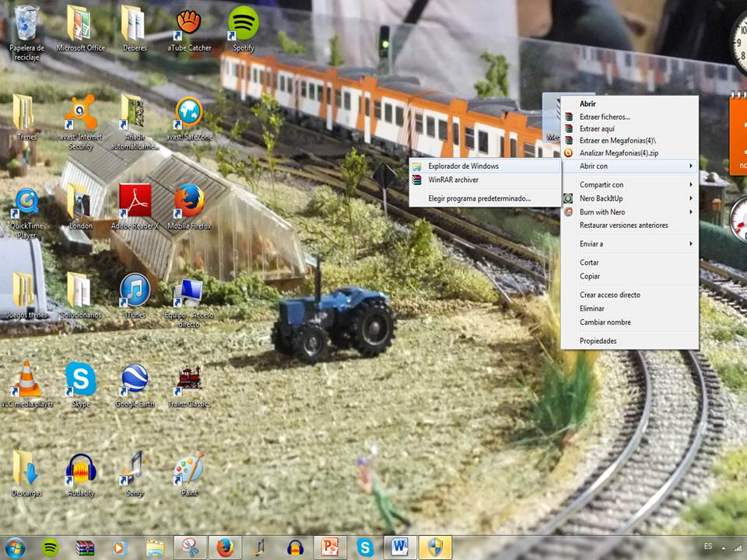The width and height of the screenshot is (747, 560).
Task: Open Spotify from the taskbar
Action: pyautogui.click(x=50, y=548)
